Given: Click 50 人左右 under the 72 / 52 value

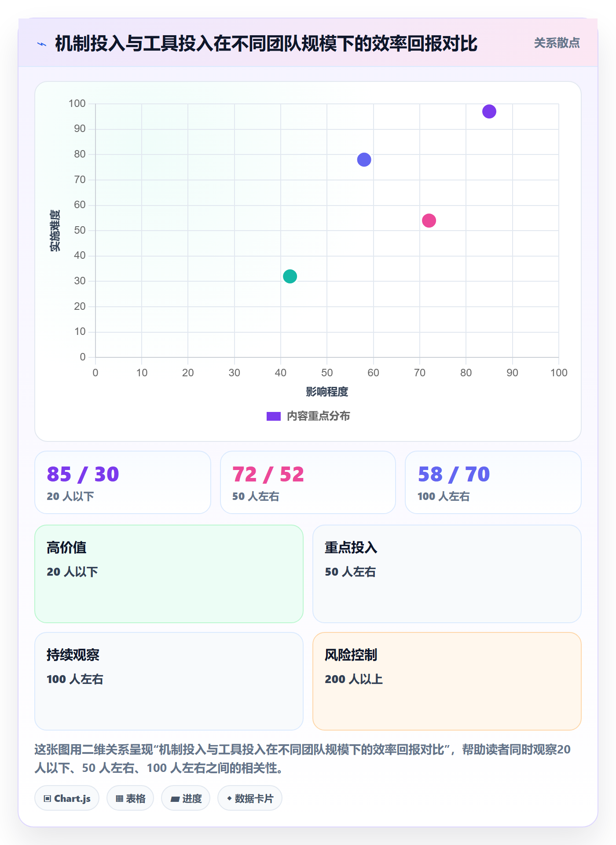Looking at the screenshot, I should [x=256, y=496].
